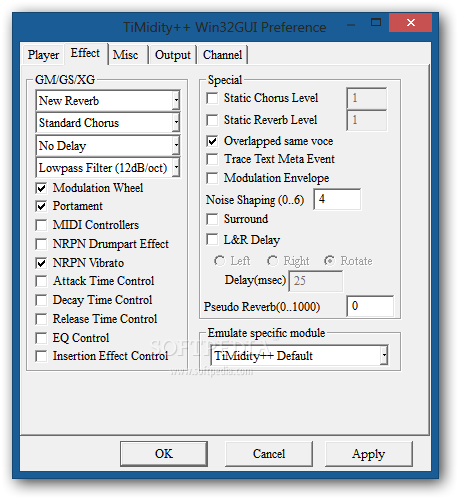The image size is (459, 499).
Task: Open the Channel tab
Action: tap(222, 55)
